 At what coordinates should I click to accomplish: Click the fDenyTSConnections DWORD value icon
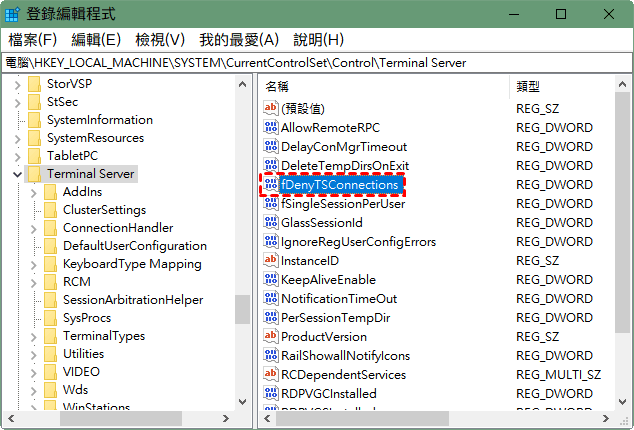[270, 185]
